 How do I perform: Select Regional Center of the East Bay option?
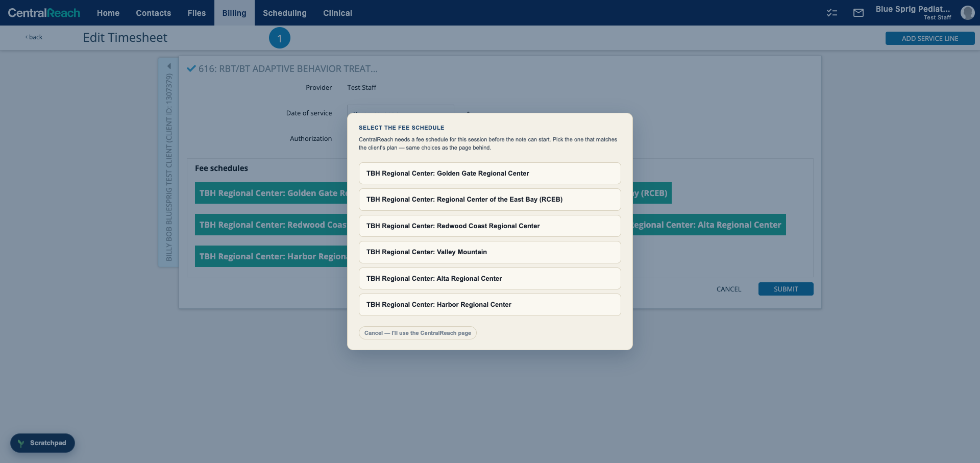click(x=490, y=200)
